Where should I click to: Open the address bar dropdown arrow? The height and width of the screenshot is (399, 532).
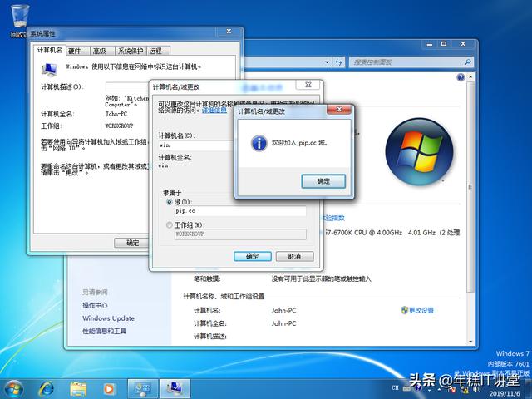(327, 62)
